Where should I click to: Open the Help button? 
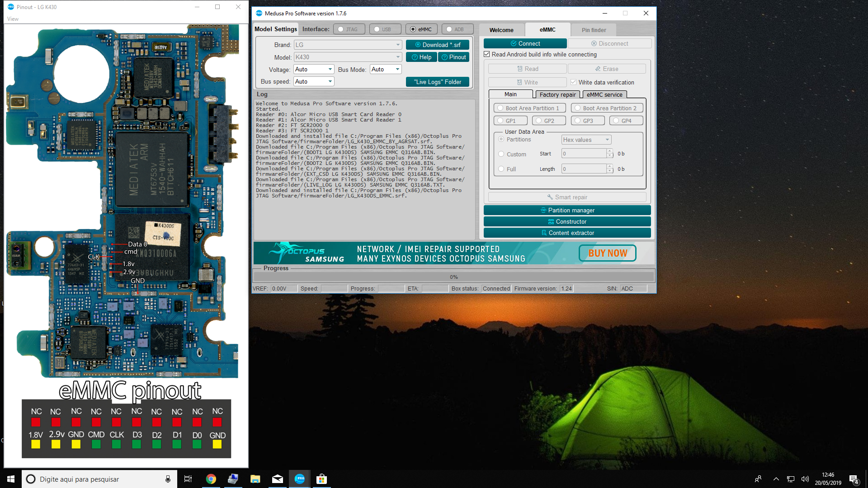point(421,57)
